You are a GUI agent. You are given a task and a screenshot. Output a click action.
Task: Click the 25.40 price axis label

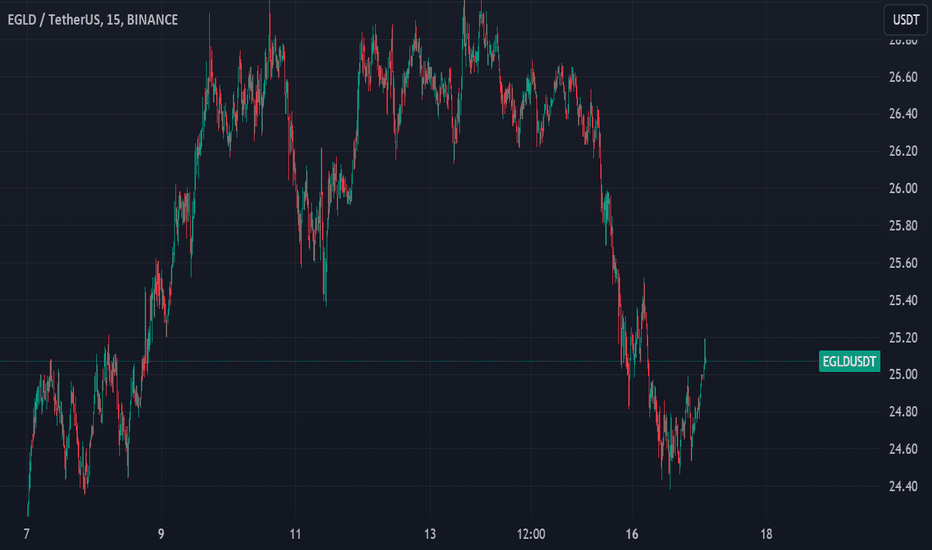(x=903, y=300)
